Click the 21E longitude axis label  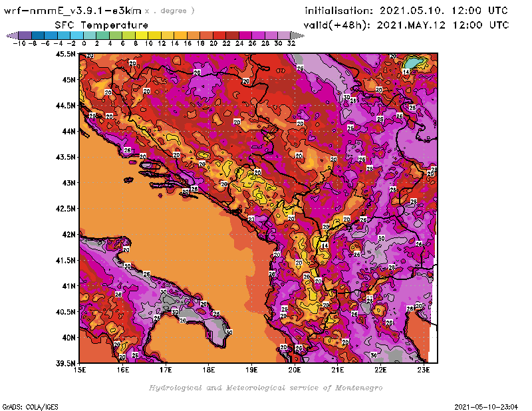click(338, 370)
